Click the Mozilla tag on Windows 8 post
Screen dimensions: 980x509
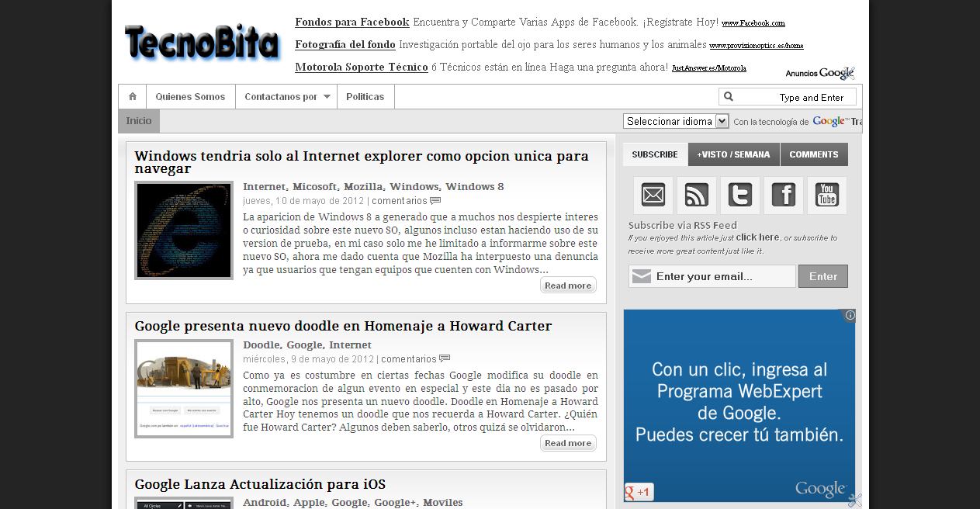pos(363,186)
